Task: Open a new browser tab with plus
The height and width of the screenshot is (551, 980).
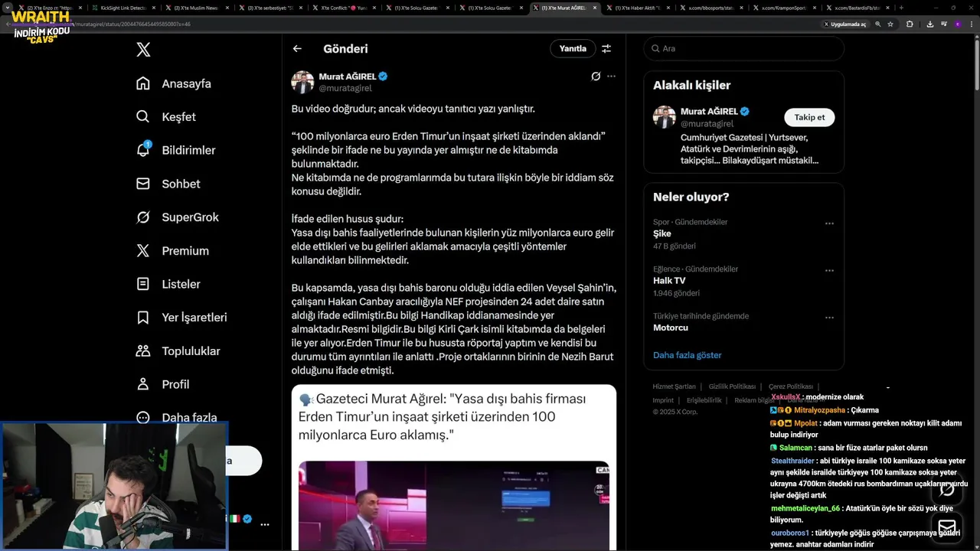Action: (x=901, y=8)
